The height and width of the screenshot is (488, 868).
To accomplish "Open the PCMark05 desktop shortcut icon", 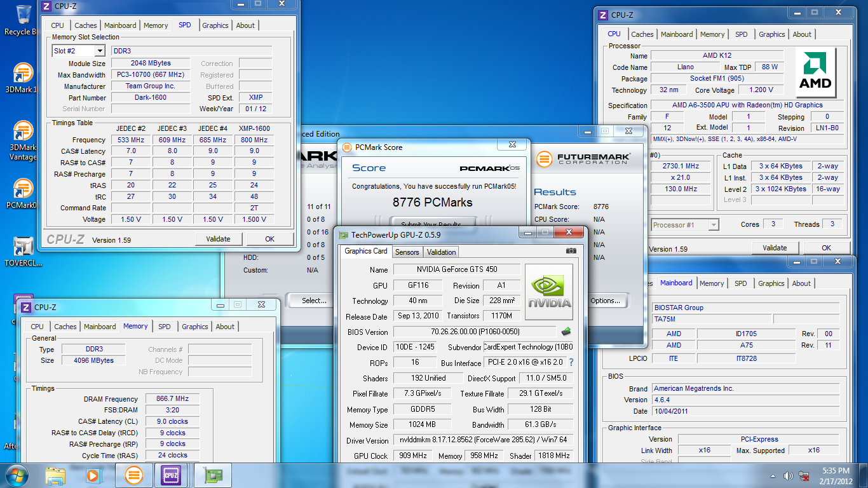I will click(x=22, y=193).
